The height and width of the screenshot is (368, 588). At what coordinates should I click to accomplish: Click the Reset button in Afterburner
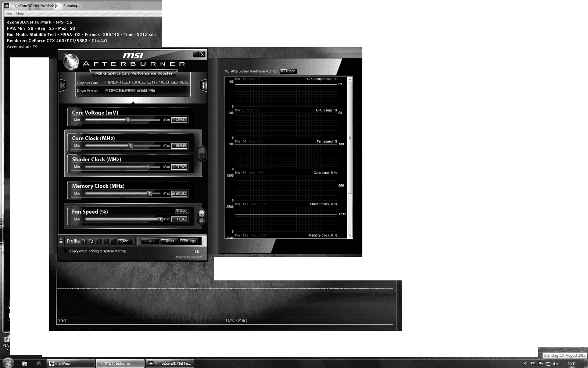pos(169,241)
